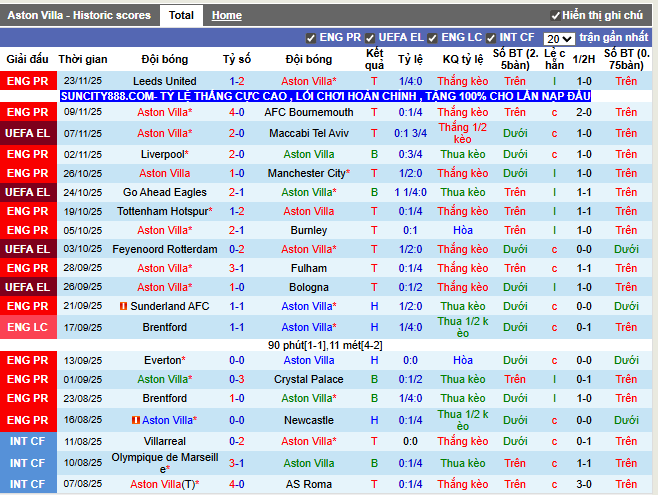Click Thắng 1/2 kèo in Maccabi Tel Aviv row

click(462, 133)
